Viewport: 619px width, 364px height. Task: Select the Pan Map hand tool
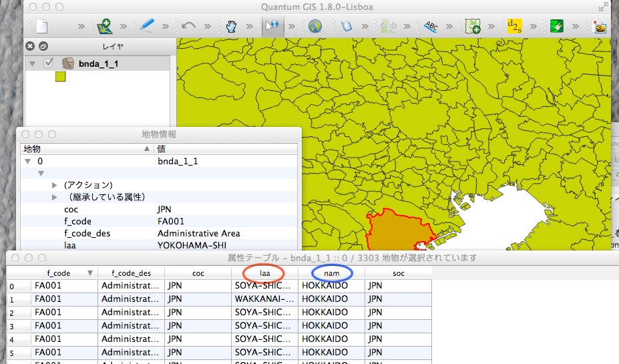(x=230, y=27)
